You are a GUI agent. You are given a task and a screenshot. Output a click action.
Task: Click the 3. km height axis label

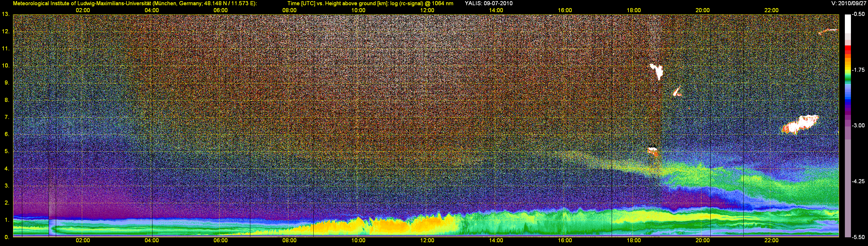7,186
